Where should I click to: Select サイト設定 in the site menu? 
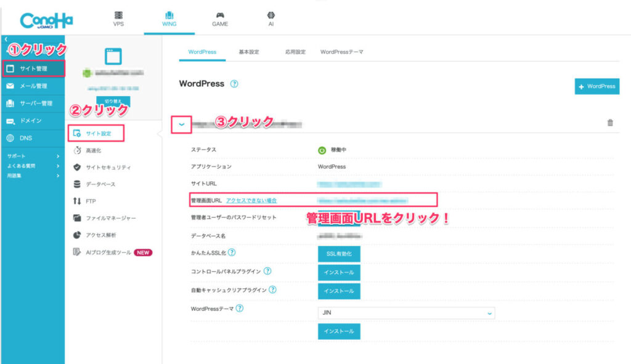tap(97, 134)
